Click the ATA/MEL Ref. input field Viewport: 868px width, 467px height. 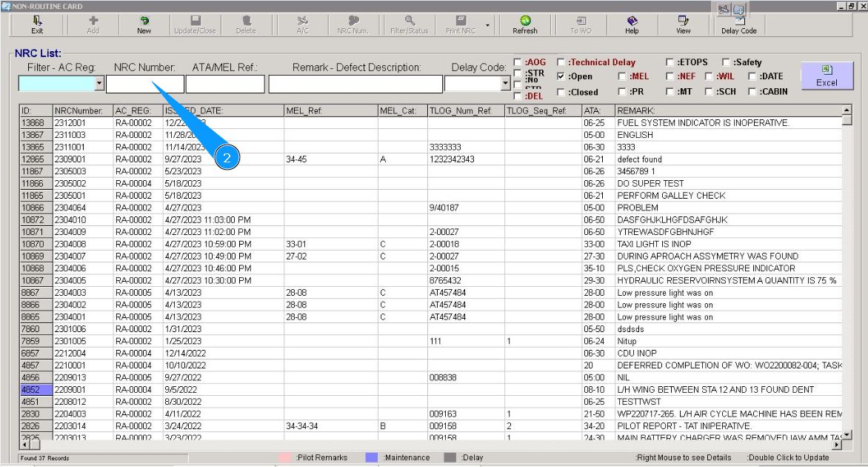click(225, 84)
